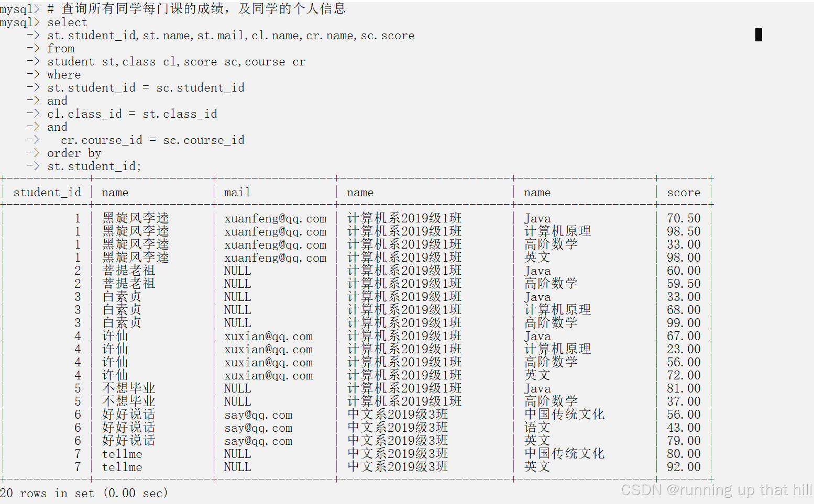Click 好好说话 in the row scoring 43.00
Viewport: 814px width, 504px height.
(129, 428)
